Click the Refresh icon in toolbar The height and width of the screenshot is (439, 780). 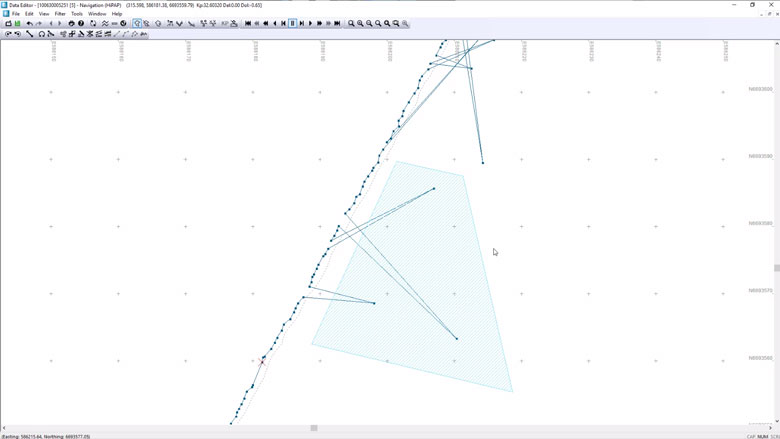[x=92, y=23]
